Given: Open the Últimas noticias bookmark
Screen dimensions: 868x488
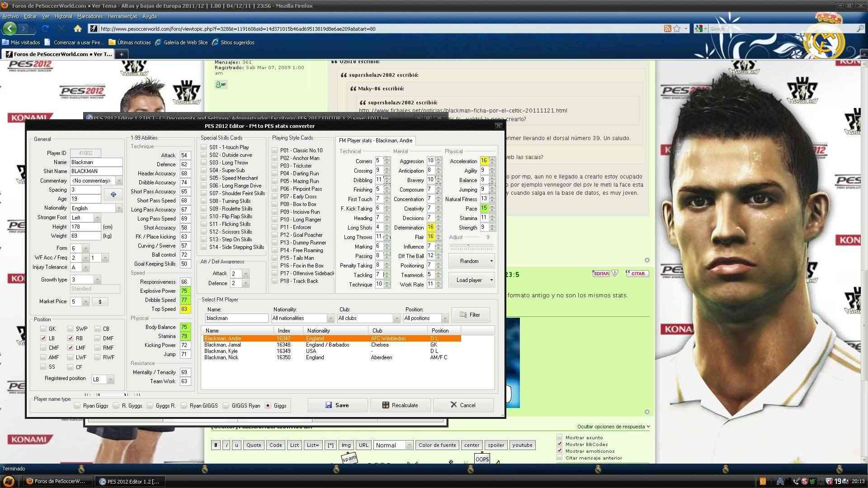Looking at the screenshot, I should point(130,42).
